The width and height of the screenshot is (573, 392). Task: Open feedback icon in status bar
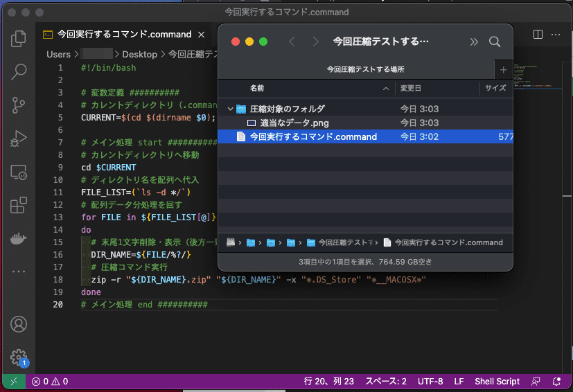[536, 382]
